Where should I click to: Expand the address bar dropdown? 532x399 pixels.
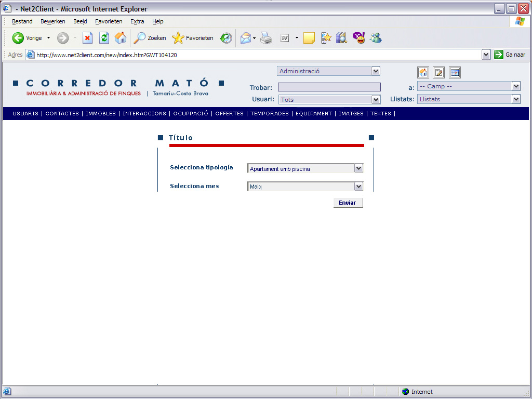tap(486, 55)
